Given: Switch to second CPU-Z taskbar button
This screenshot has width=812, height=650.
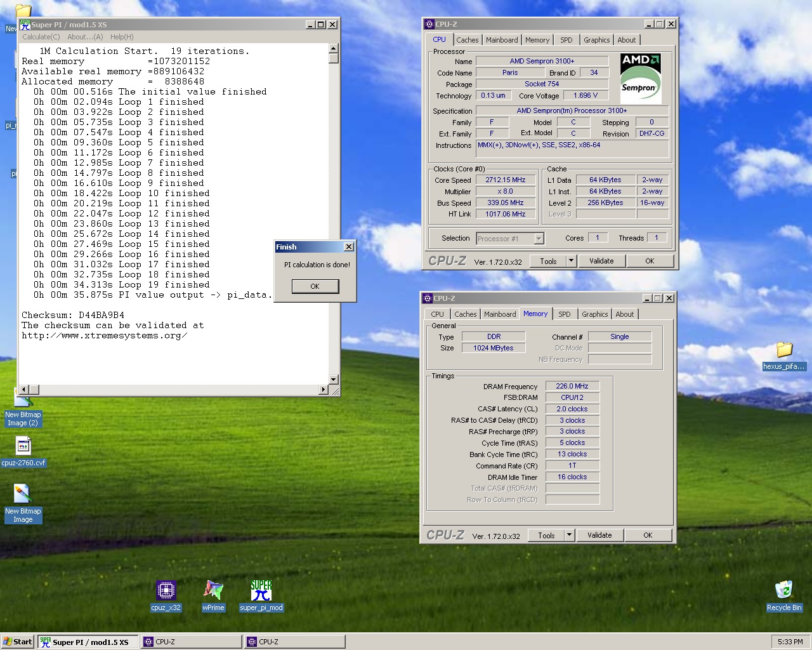Looking at the screenshot, I should click(x=295, y=642).
